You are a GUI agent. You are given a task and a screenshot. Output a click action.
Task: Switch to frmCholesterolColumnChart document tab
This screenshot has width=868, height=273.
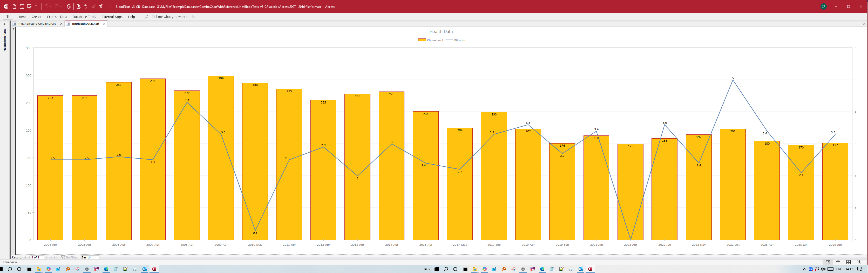(x=37, y=24)
